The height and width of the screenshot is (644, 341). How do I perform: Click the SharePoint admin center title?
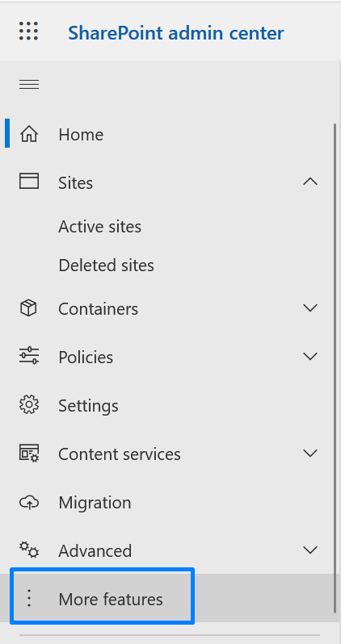click(176, 33)
